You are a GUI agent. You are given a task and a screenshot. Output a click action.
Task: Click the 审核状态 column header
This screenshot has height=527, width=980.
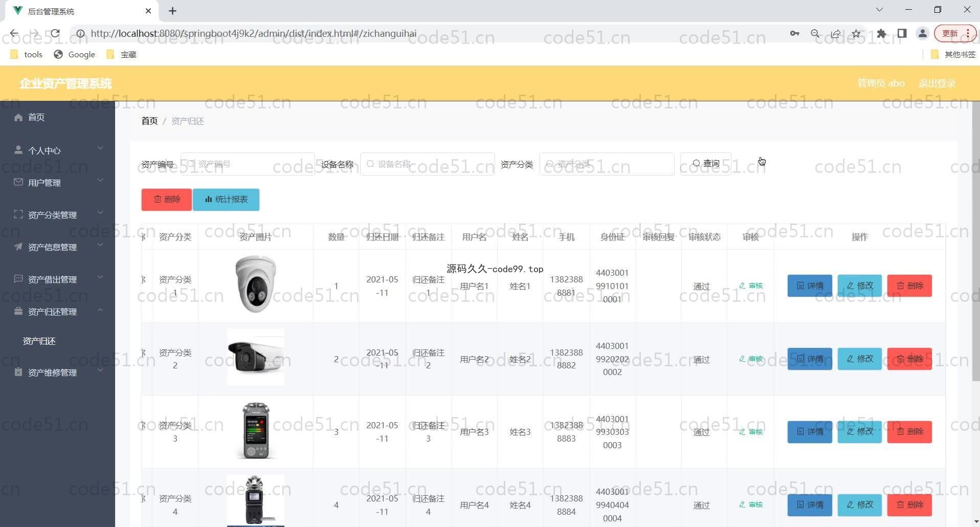coord(704,237)
